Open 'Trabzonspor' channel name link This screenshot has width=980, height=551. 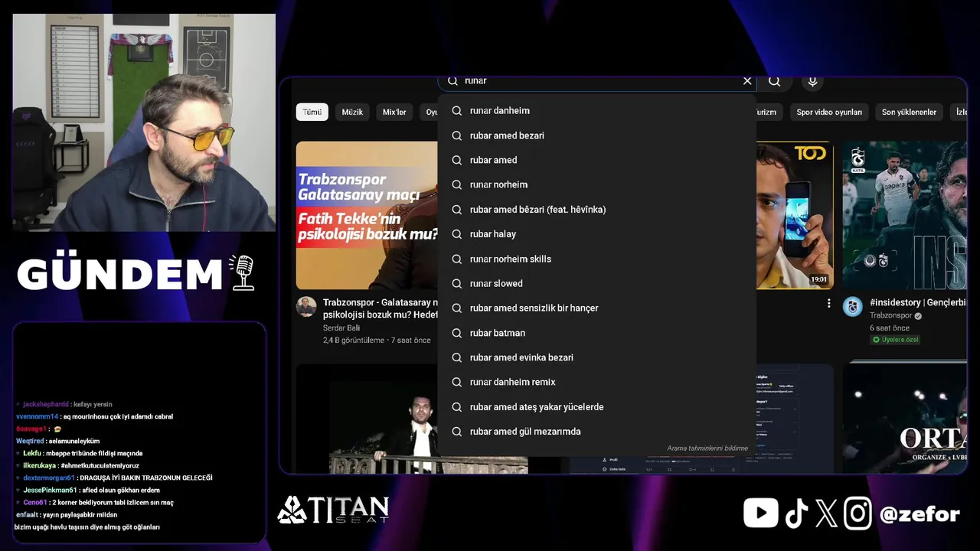click(890, 315)
